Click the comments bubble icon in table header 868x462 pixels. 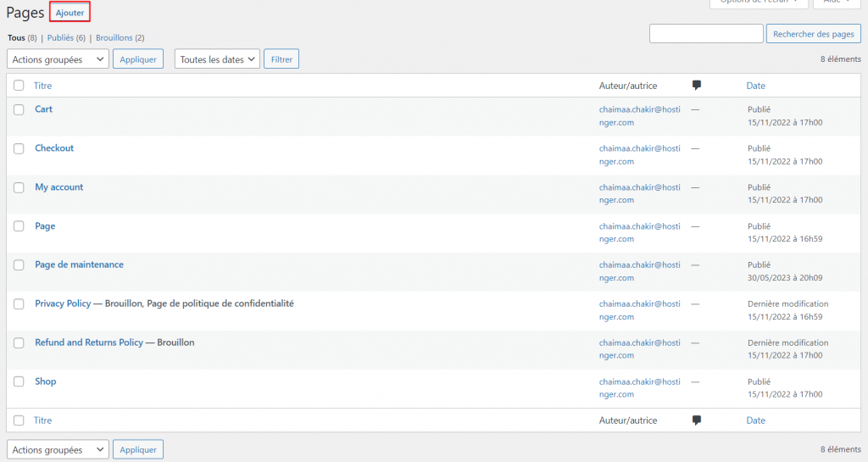point(697,86)
